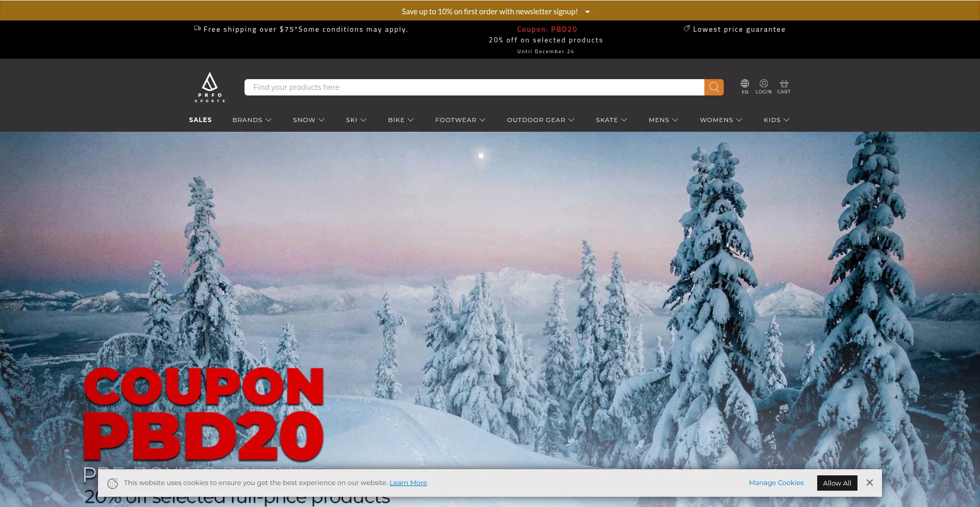Expand the newsletter signup banner arrow
The width and height of the screenshot is (980, 507).
pos(587,11)
